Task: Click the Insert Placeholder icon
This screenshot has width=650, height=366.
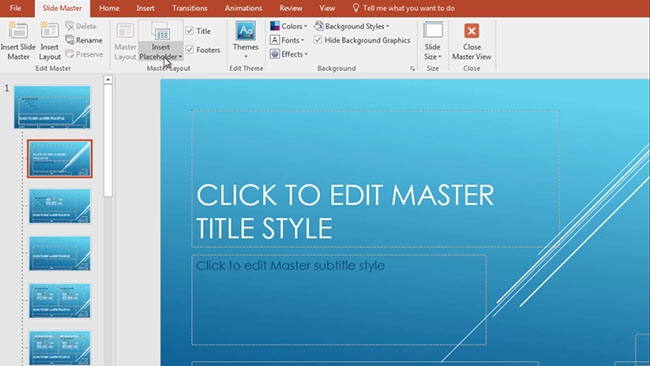Action: pyautogui.click(x=161, y=31)
